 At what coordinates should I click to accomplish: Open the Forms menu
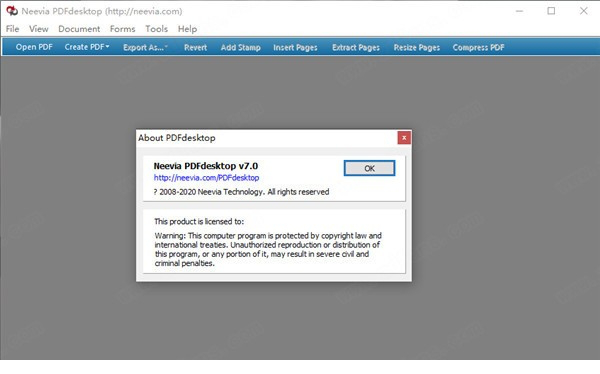122,29
